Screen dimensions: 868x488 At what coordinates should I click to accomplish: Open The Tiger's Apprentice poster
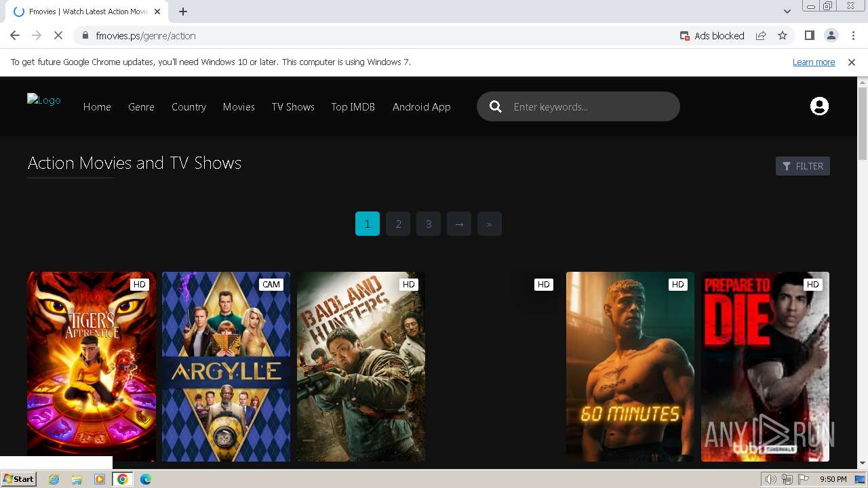[92, 367]
